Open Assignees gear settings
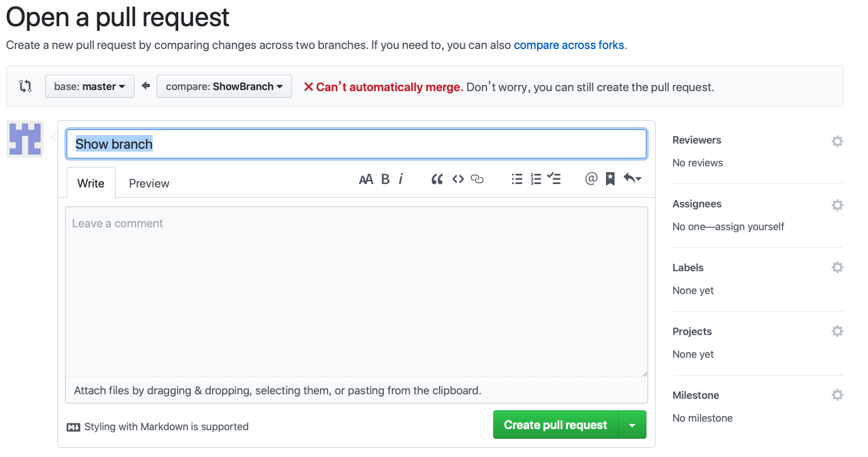868x457 pixels. click(x=837, y=205)
